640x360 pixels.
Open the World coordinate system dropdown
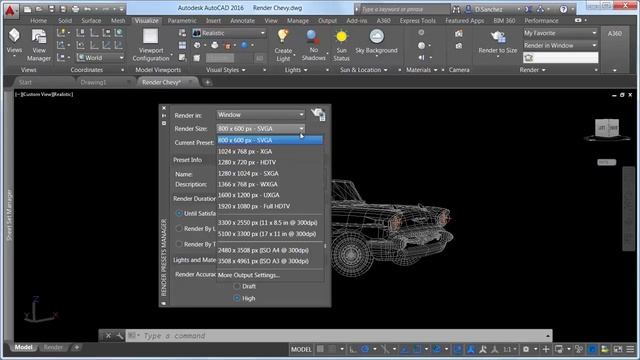coord(100,58)
